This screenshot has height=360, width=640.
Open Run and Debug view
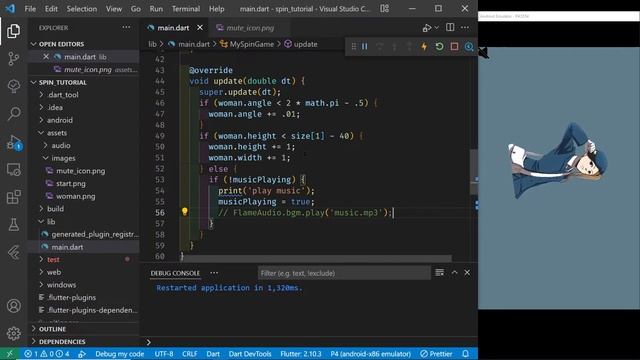point(13,142)
